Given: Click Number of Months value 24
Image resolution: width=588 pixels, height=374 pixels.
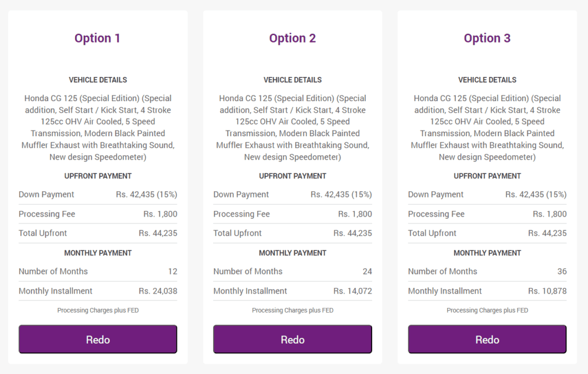Looking at the screenshot, I should tap(367, 271).
